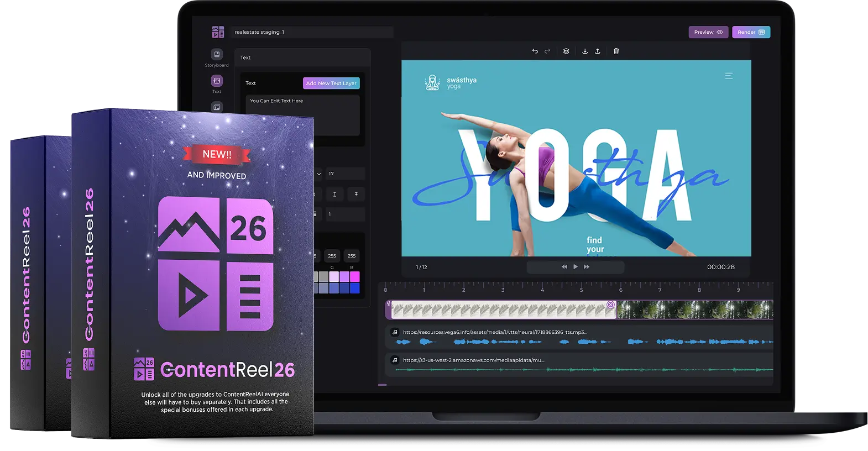This screenshot has width=868, height=451.
Task: Click the undo arrow icon
Action: coord(535,51)
